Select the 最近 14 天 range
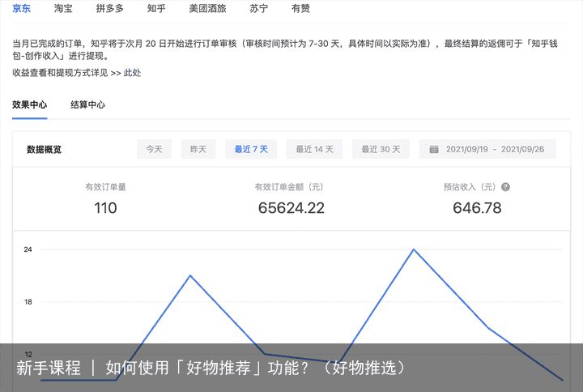Viewport: 583px width, 392px height. (314, 149)
